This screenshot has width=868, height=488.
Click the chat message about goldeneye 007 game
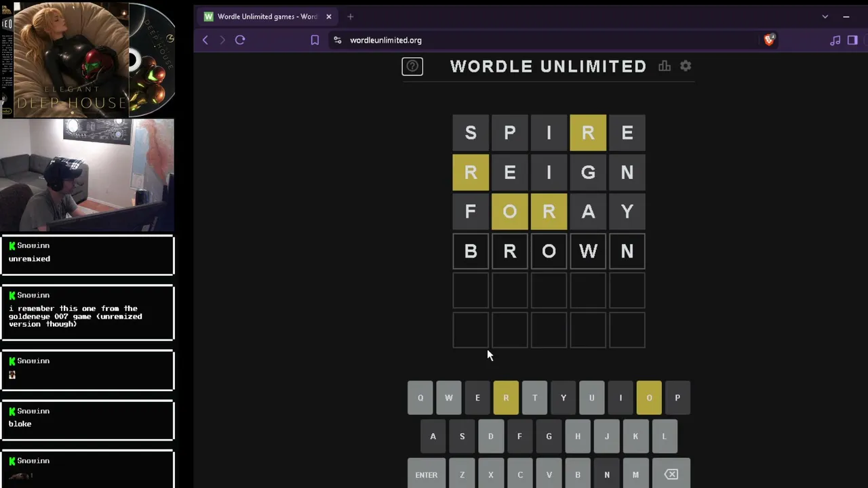(75, 316)
